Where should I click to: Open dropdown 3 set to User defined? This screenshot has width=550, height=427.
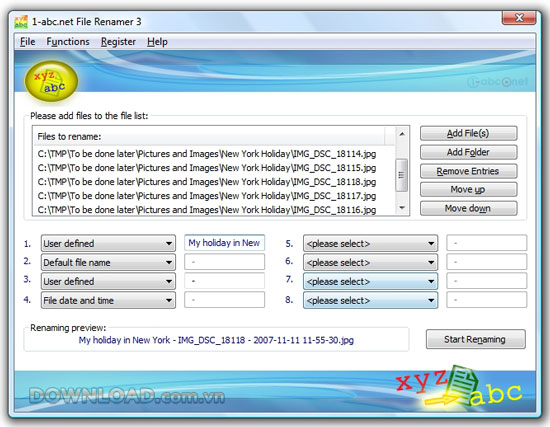(x=108, y=281)
